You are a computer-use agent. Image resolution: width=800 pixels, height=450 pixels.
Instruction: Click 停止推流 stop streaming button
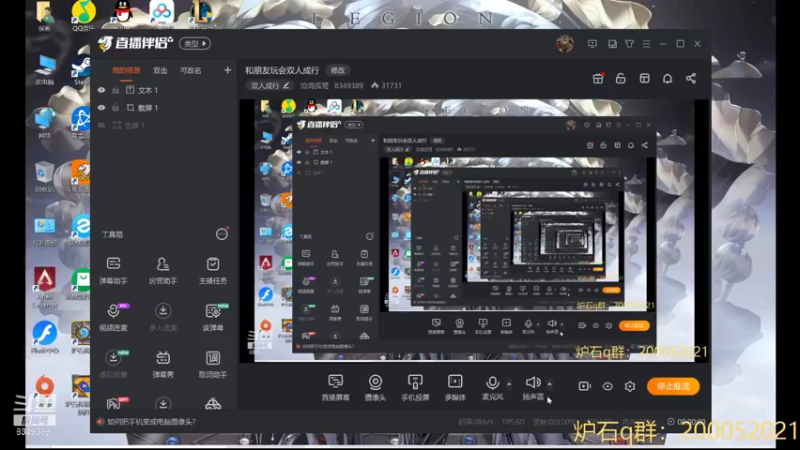tap(673, 386)
